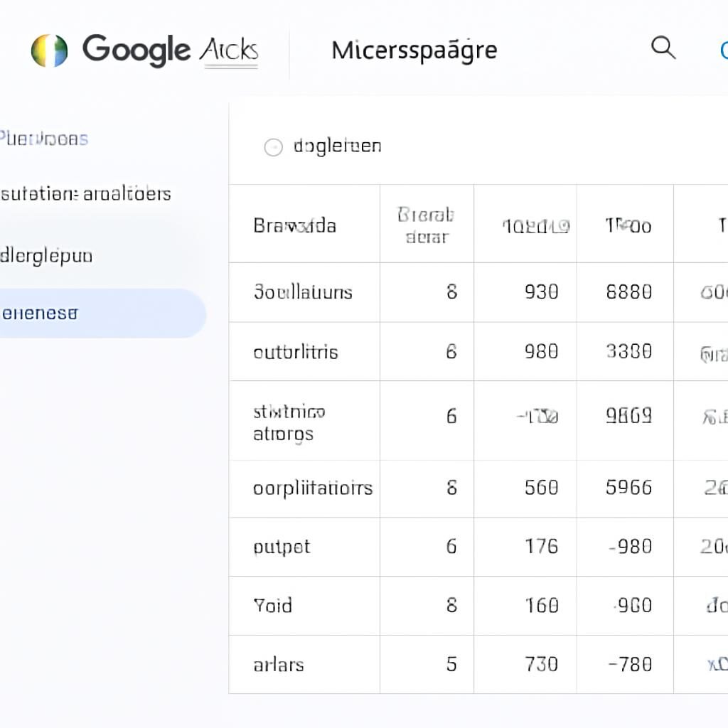The width and height of the screenshot is (728, 728).
Task: Open the 'dlerglepuo' sidebar item
Action: pyautogui.click(x=46, y=256)
